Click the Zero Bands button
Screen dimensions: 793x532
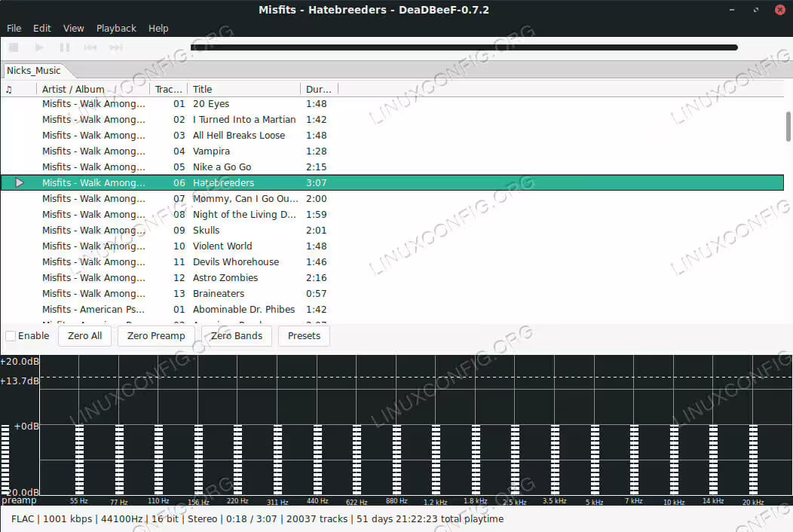pos(236,336)
